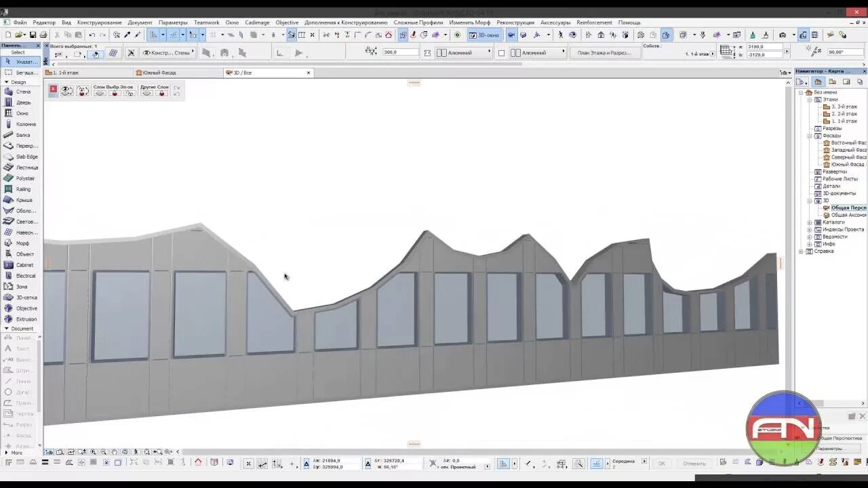Close the 3D / Все tab

coord(309,73)
